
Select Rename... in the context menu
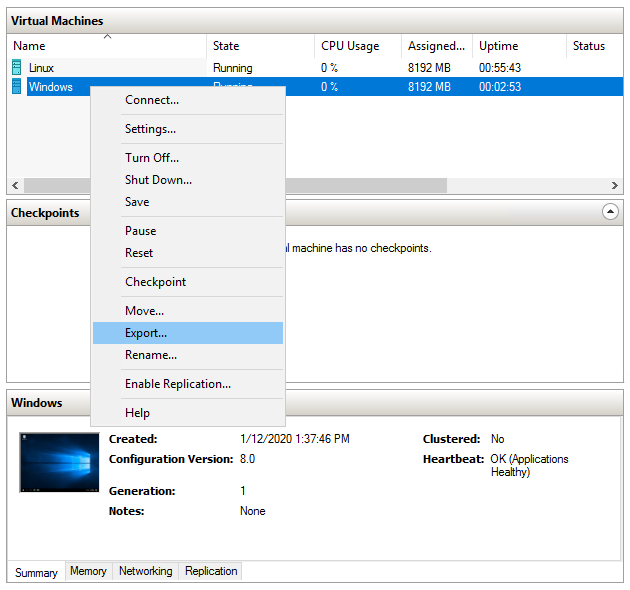click(x=188, y=355)
